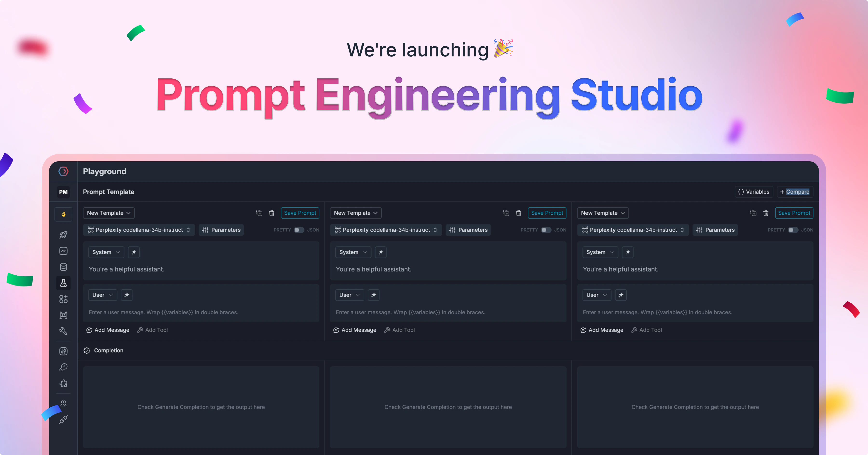Open the analytics chart sidebar icon

point(63,251)
